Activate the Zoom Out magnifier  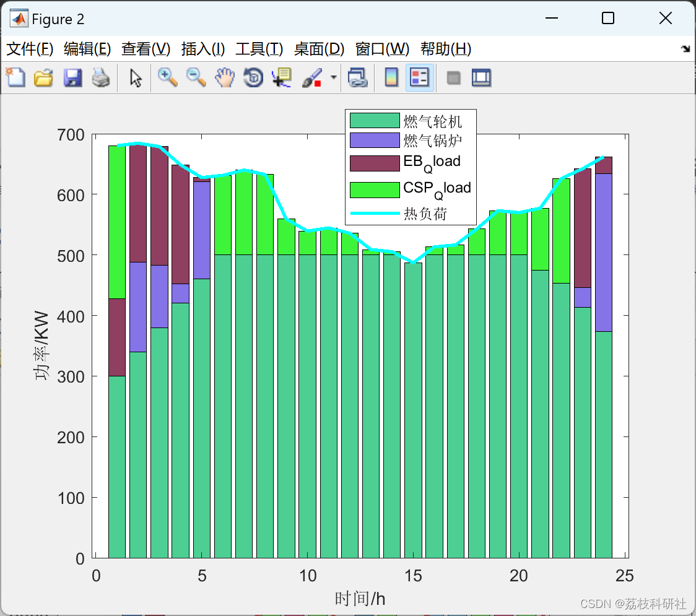click(x=196, y=77)
